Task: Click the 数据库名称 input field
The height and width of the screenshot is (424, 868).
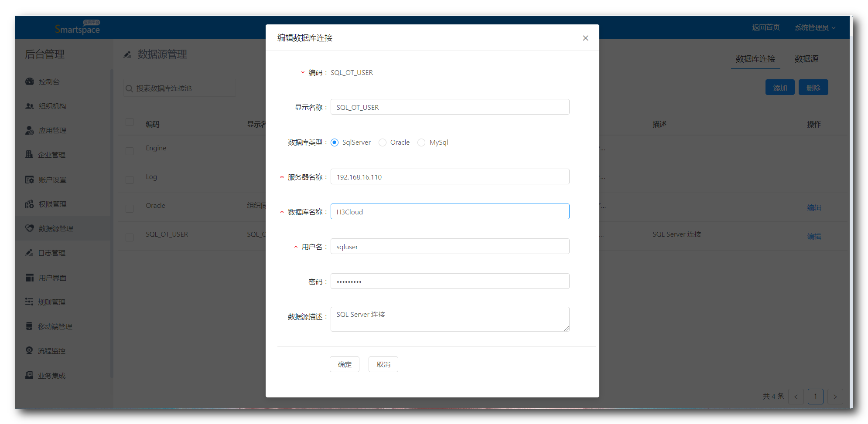Action: click(450, 211)
